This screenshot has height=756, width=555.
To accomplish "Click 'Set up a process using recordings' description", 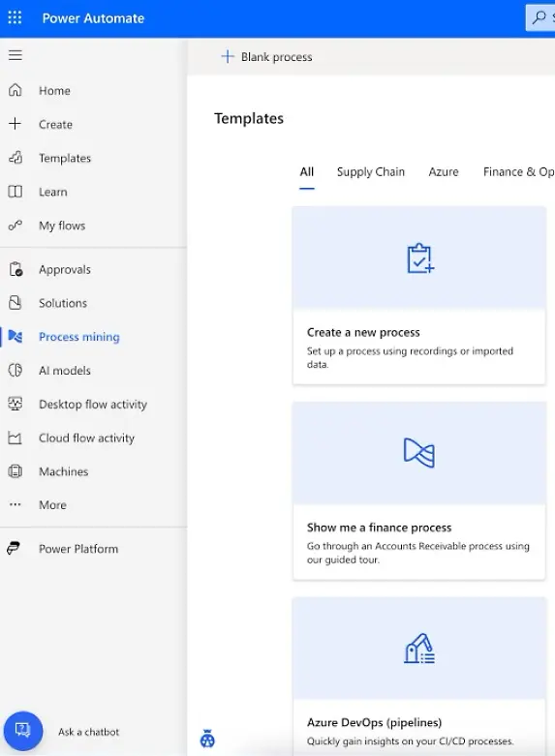I will 410,358.
